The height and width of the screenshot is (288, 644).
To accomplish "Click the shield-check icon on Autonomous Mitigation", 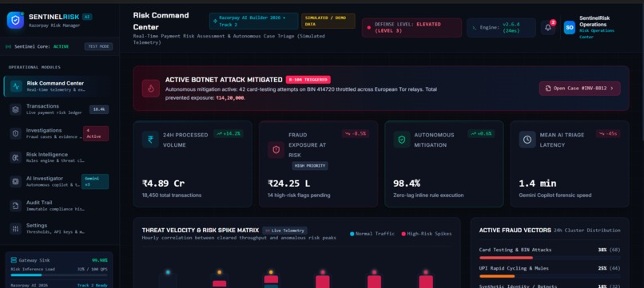I will (402, 140).
